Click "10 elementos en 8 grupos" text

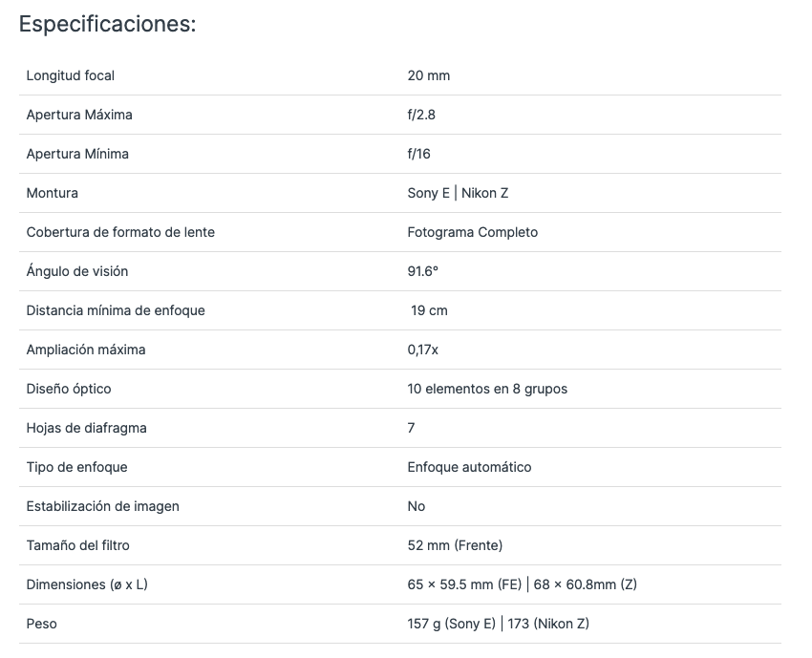[487, 389]
